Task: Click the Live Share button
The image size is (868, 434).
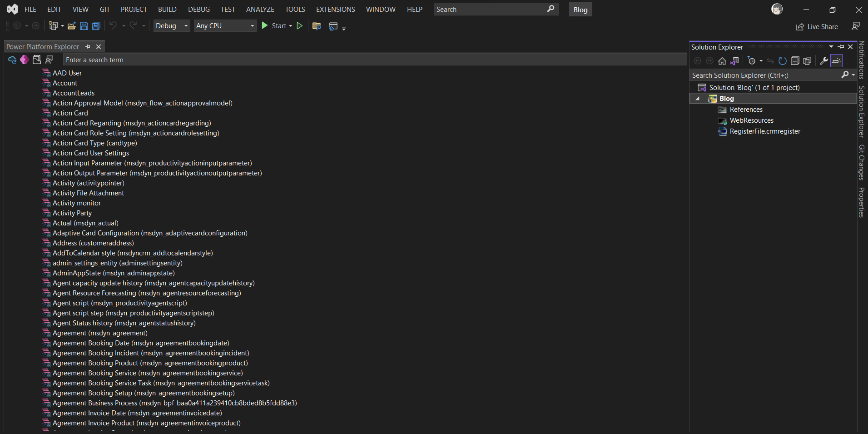Action: [817, 27]
